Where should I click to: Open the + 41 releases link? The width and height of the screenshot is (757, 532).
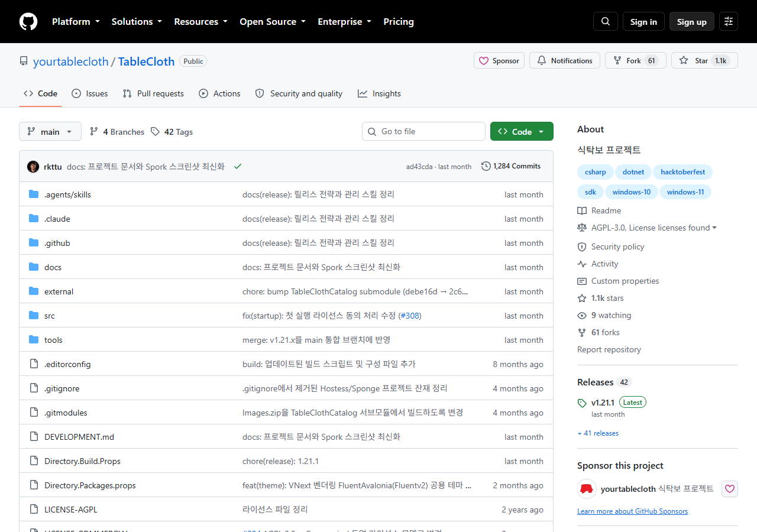(x=598, y=433)
